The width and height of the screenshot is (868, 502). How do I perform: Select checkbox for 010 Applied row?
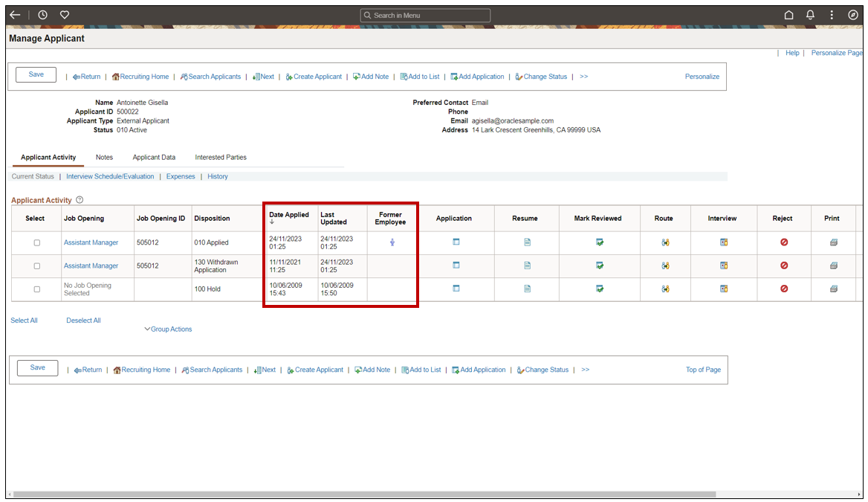point(37,242)
